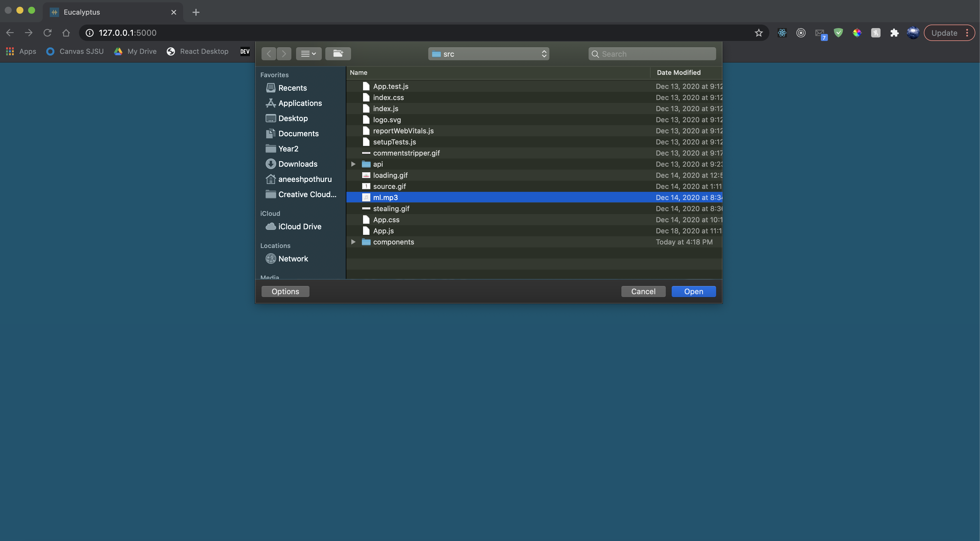
Task: Open the green shield extension icon
Action: point(838,33)
